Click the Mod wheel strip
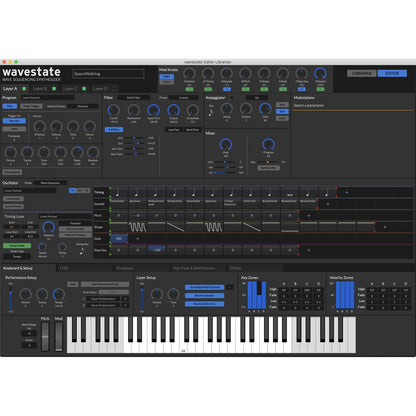 point(59,336)
